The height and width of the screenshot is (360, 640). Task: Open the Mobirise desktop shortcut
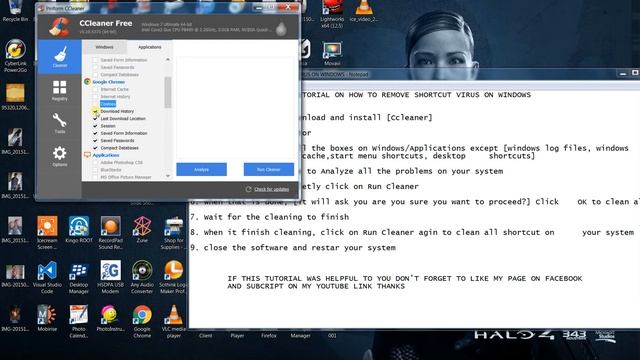click(47, 318)
